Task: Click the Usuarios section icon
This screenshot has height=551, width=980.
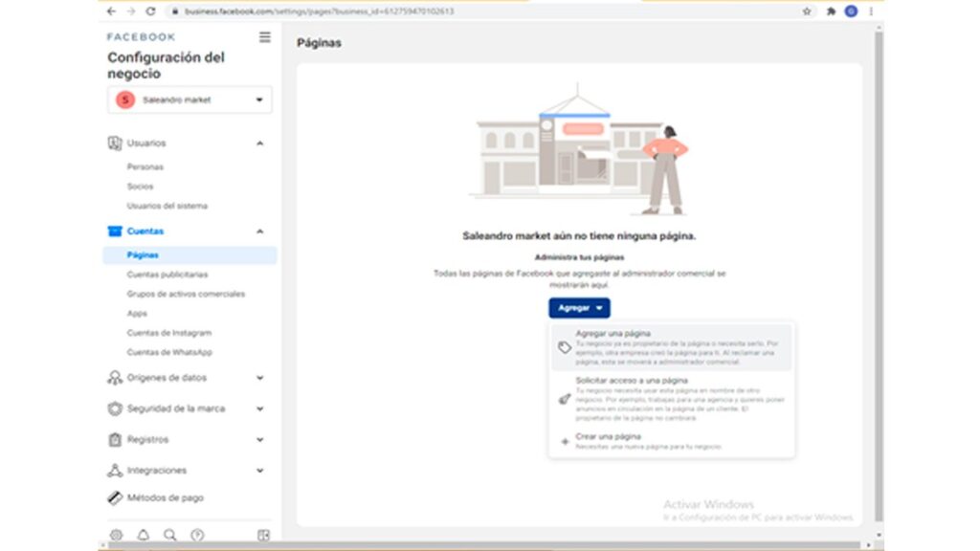Action: click(115, 143)
